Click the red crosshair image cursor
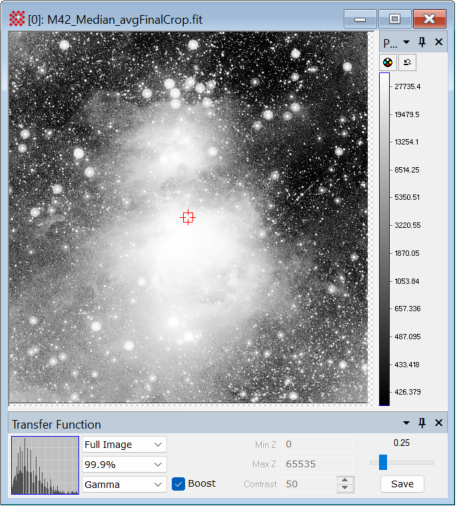This screenshot has width=456, height=506. click(x=188, y=217)
